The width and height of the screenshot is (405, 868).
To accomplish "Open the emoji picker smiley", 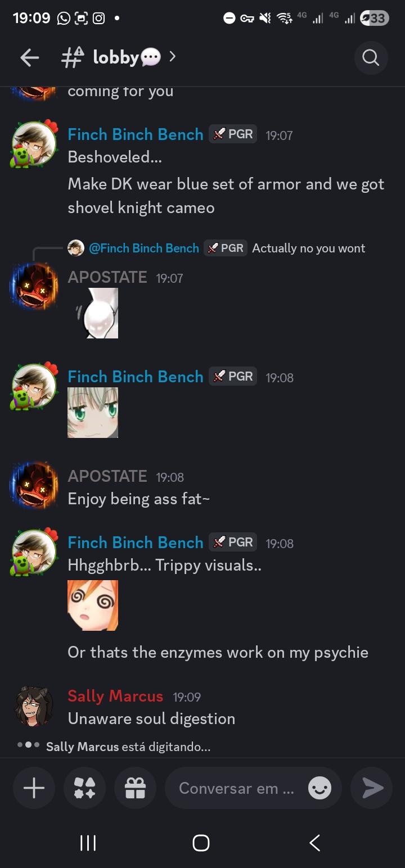I will (x=319, y=788).
